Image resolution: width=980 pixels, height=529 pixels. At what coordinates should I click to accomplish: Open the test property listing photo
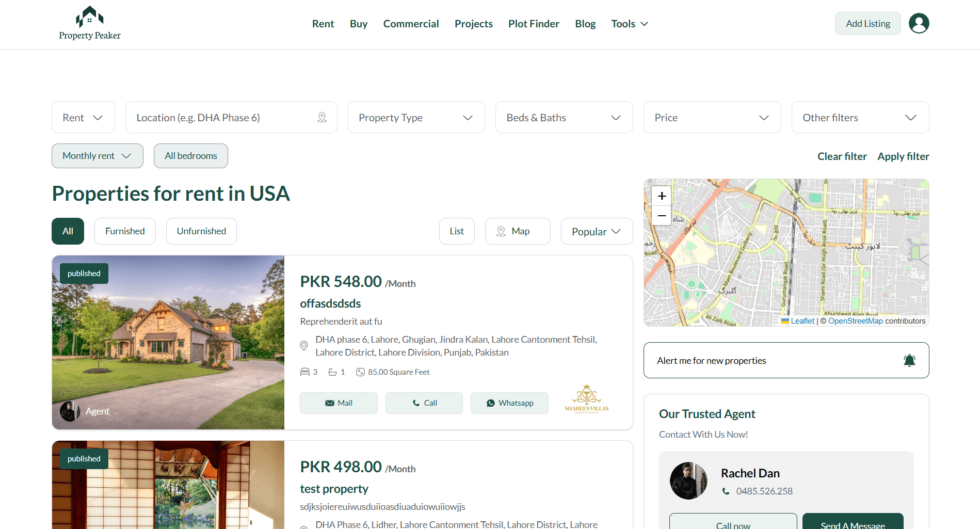click(168, 485)
